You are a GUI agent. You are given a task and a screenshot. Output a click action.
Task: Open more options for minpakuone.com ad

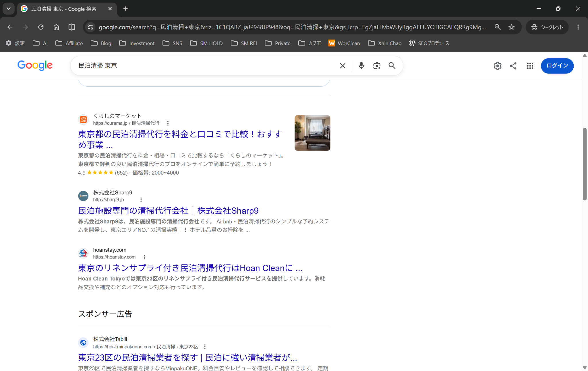205,347
